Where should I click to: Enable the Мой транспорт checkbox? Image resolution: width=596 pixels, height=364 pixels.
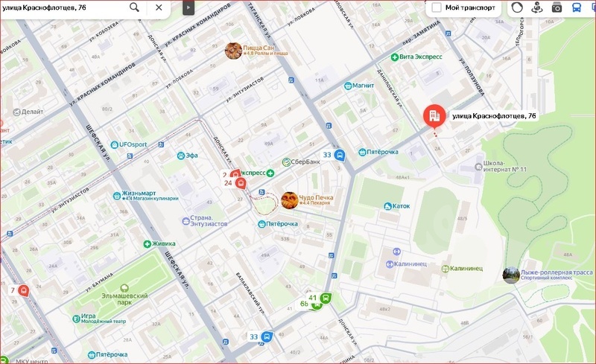437,7
